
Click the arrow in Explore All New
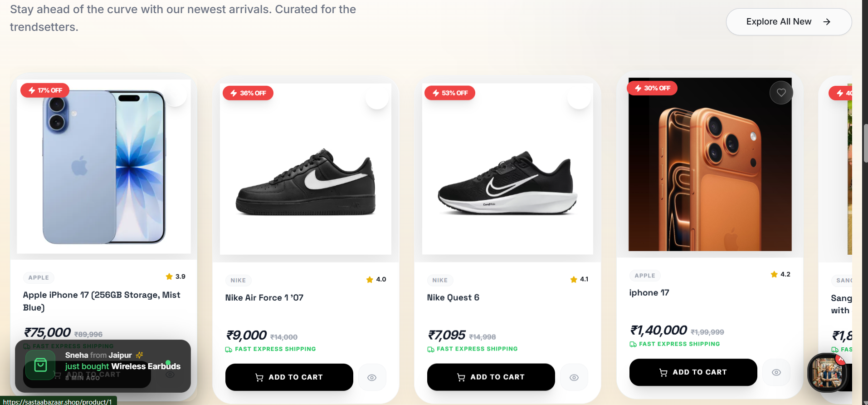coord(827,22)
